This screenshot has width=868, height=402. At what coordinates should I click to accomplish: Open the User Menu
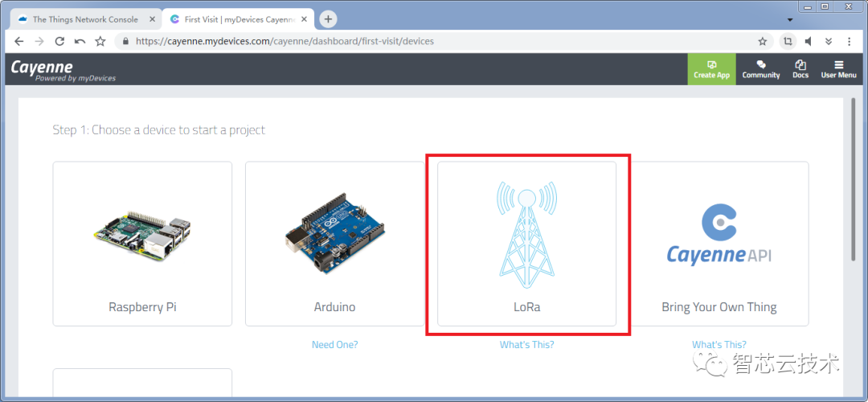tap(838, 69)
